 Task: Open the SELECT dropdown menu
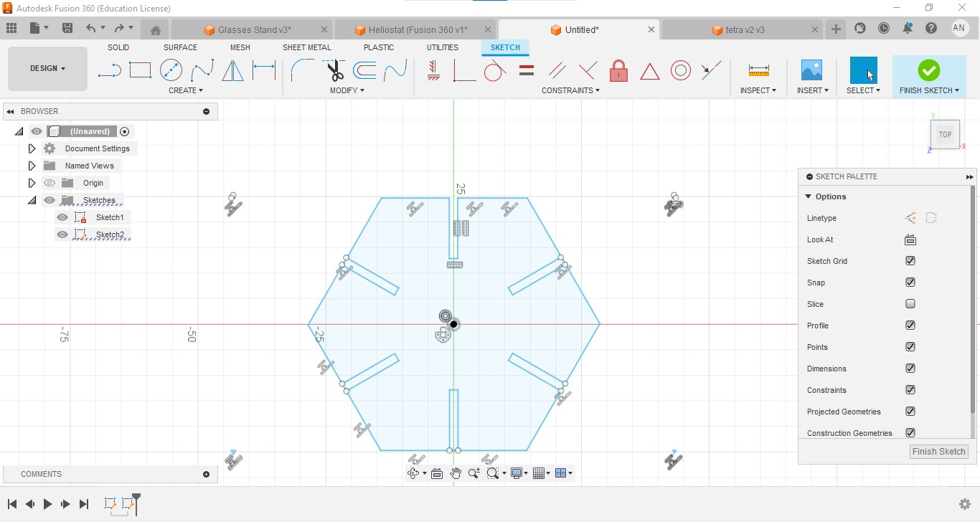pyautogui.click(x=863, y=90)
